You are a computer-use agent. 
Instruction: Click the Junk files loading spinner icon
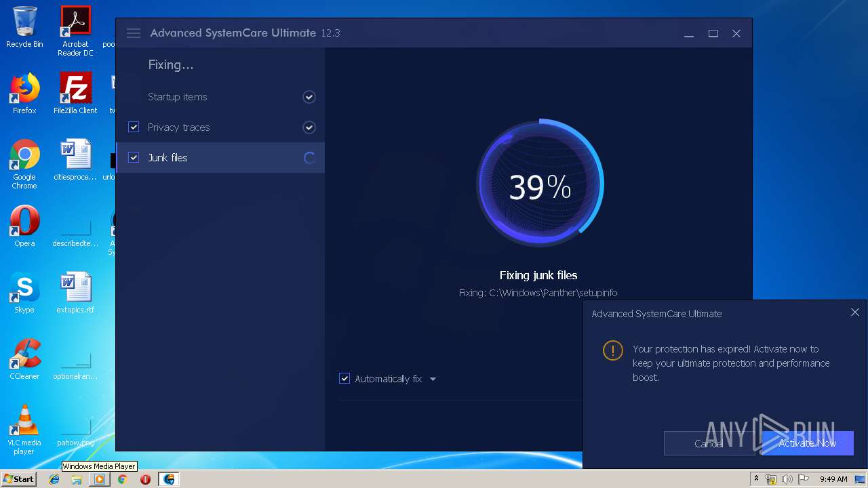tap(309, 158)
